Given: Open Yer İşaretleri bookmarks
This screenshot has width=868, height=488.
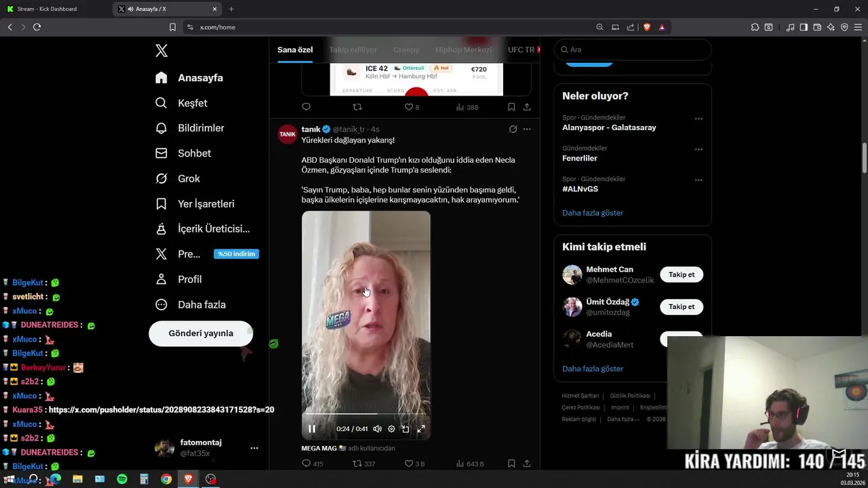Looking at the screenshot, I should 195,203.
